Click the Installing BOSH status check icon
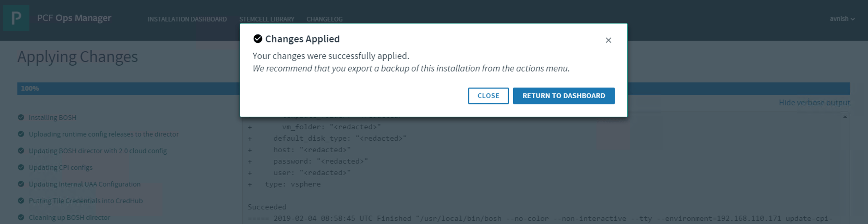 click(21, 117)
